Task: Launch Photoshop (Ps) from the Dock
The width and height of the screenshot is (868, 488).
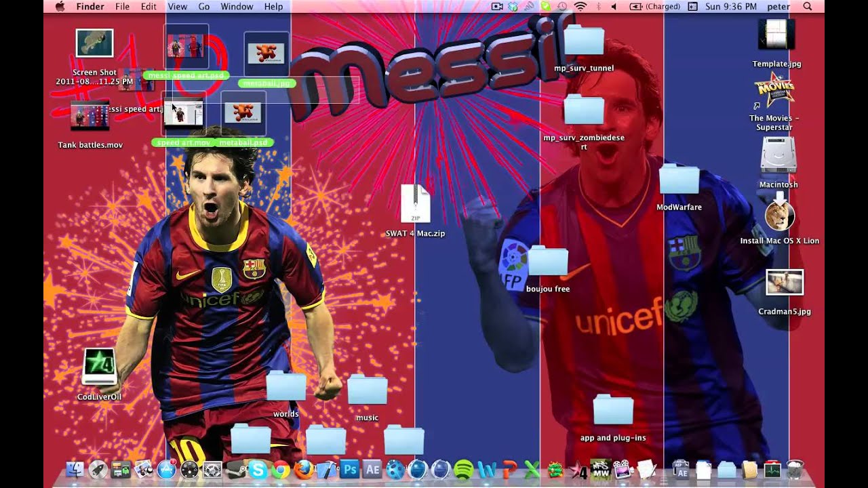Action: point(350,469)
